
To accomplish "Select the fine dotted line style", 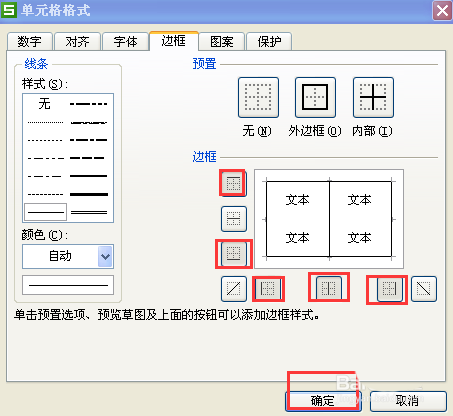I will pos(45,122).
